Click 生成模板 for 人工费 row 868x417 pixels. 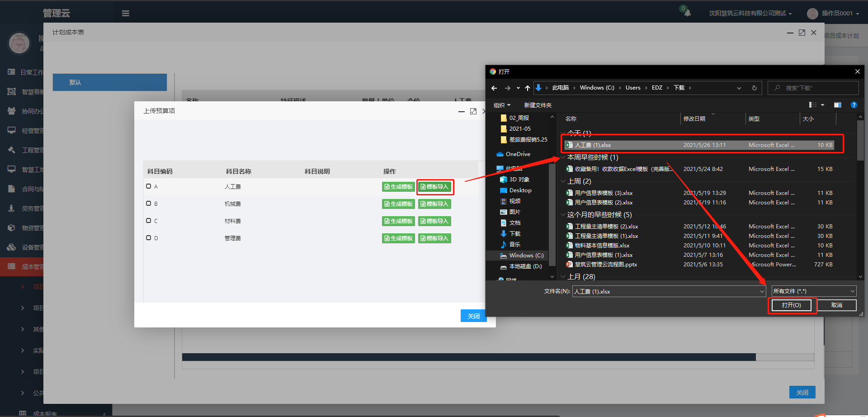(398, 187)
